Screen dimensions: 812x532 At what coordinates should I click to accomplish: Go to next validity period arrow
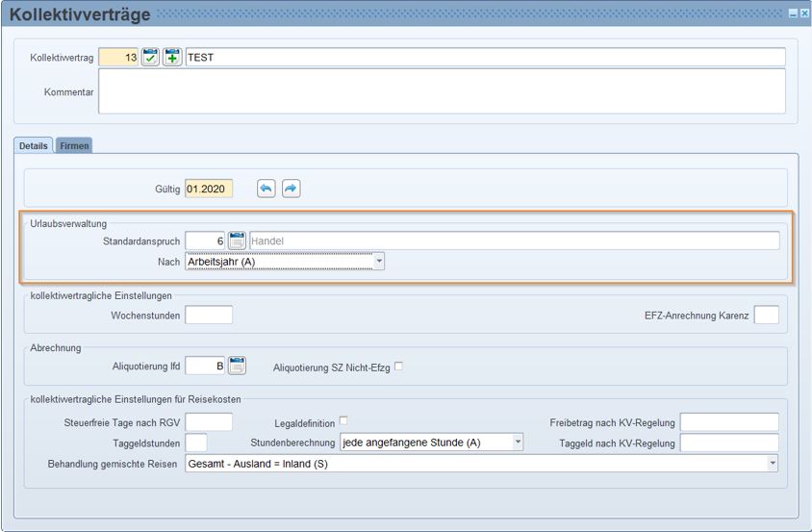point(291,189)
